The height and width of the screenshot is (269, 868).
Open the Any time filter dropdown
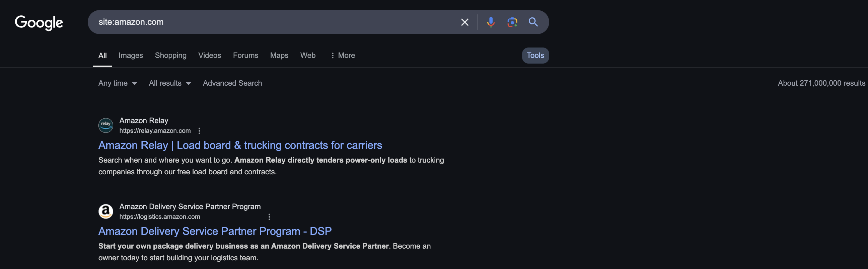pyautogui.click(x=118, y=83)
